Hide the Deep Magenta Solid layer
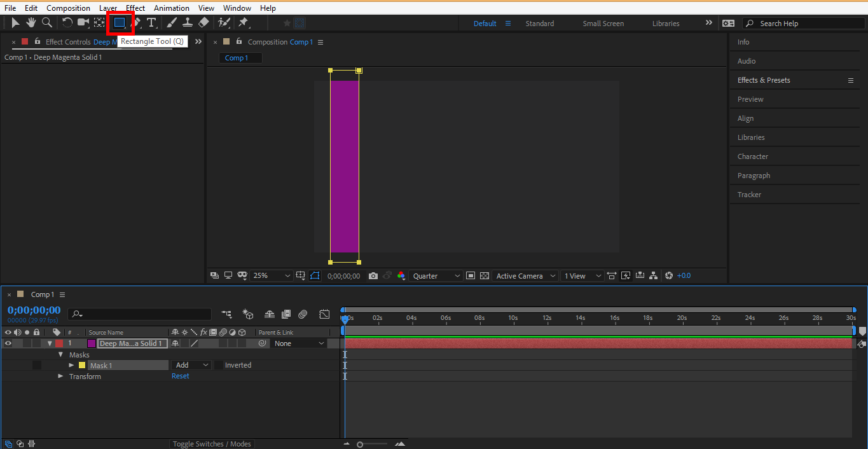This screenshot has width=868, height=449. pyautogui.click(x=8, y=343)
